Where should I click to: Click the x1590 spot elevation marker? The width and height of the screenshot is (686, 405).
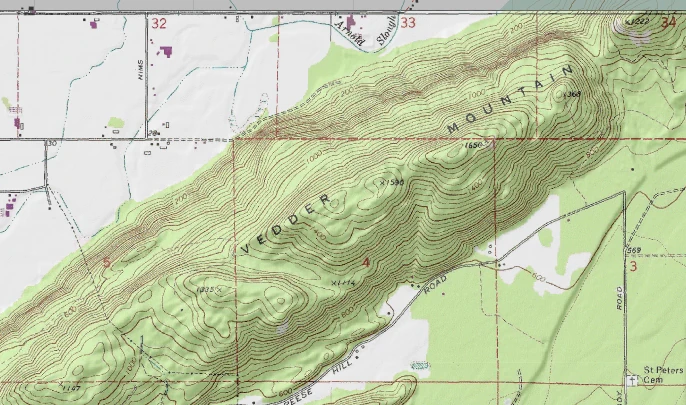[x=392, y=182]
